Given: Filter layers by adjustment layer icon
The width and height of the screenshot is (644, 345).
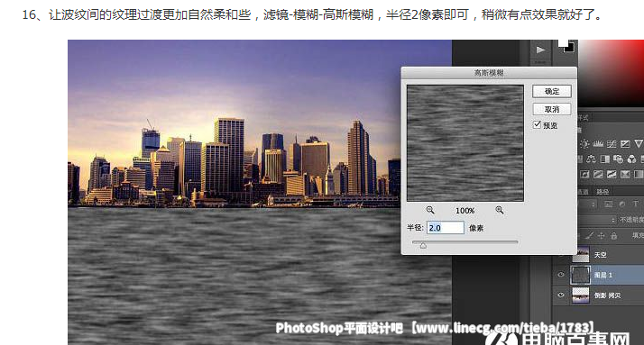Looking at the screenshot, I should coord(621,204).
